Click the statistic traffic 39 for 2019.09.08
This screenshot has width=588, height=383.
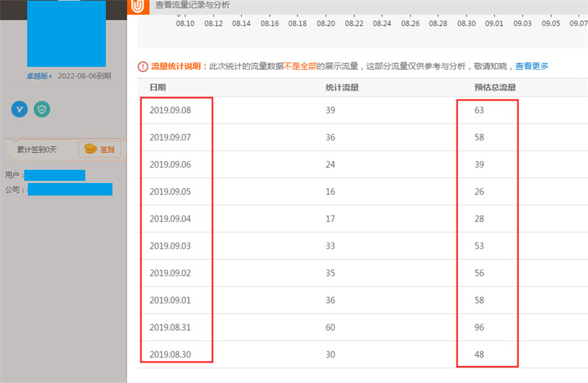(330, 110)
